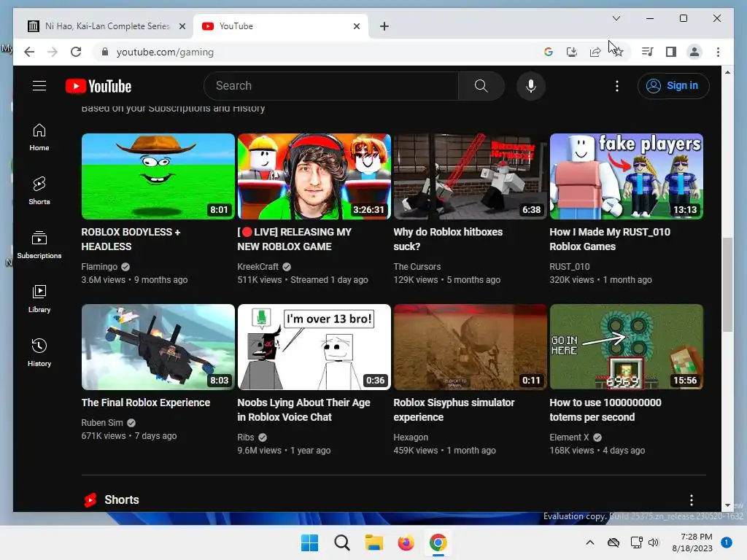Open the YouTube hamburger guide menu

pyautogui.click(x=39, y=86)
